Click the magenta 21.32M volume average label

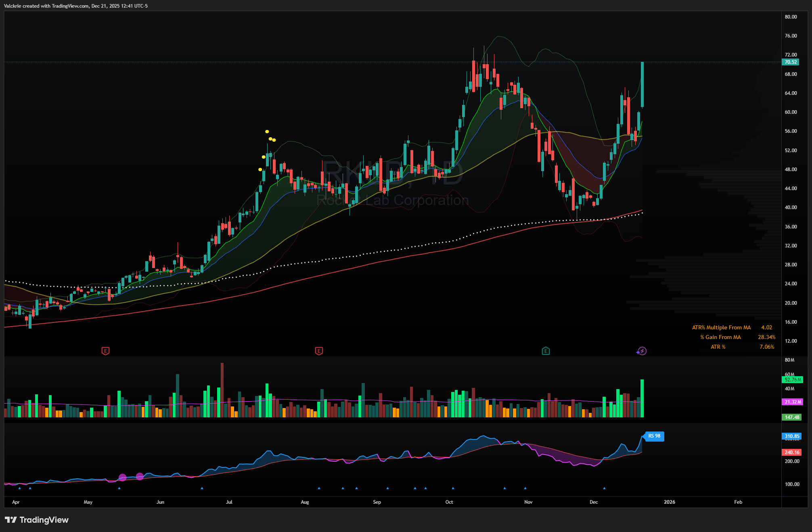pyautogui.click(x=792, y=402)
